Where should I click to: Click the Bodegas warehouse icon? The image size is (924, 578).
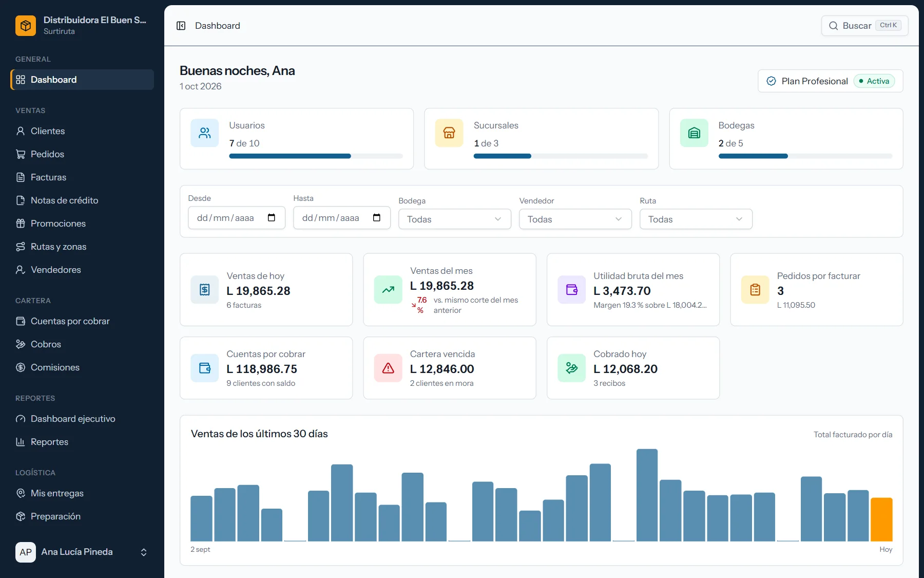tap(694, 133)
